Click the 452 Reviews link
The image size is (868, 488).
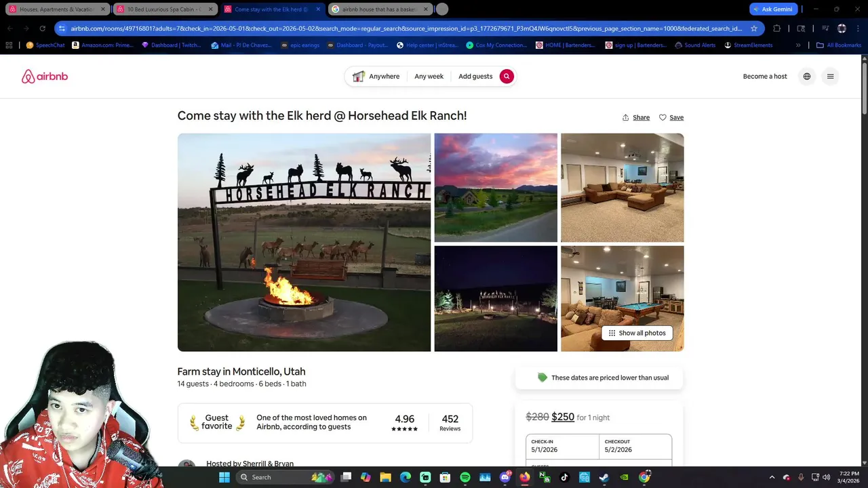[450, 423]
